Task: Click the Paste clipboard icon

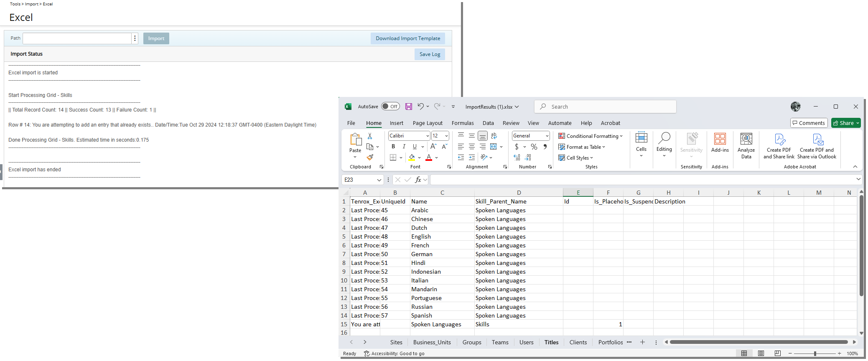Action: click(x=355, y=139)
